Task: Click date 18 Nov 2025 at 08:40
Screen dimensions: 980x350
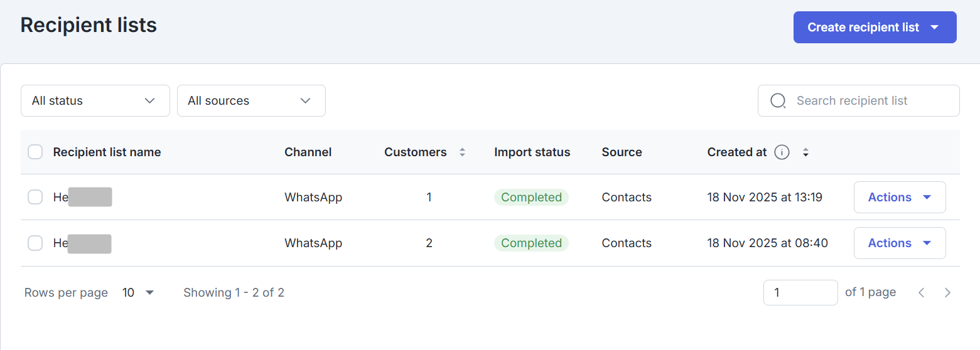Action: tap(767, 243)
